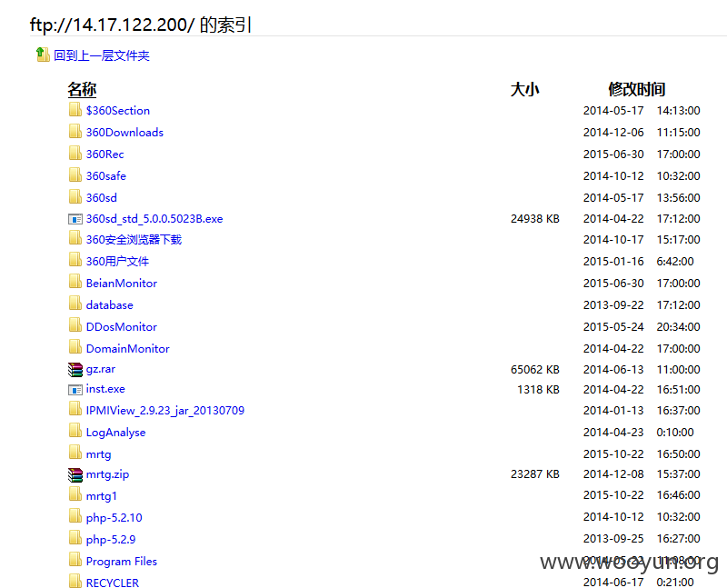
Task: Click the folder icon for 360safe
Action: pos(75,174)
